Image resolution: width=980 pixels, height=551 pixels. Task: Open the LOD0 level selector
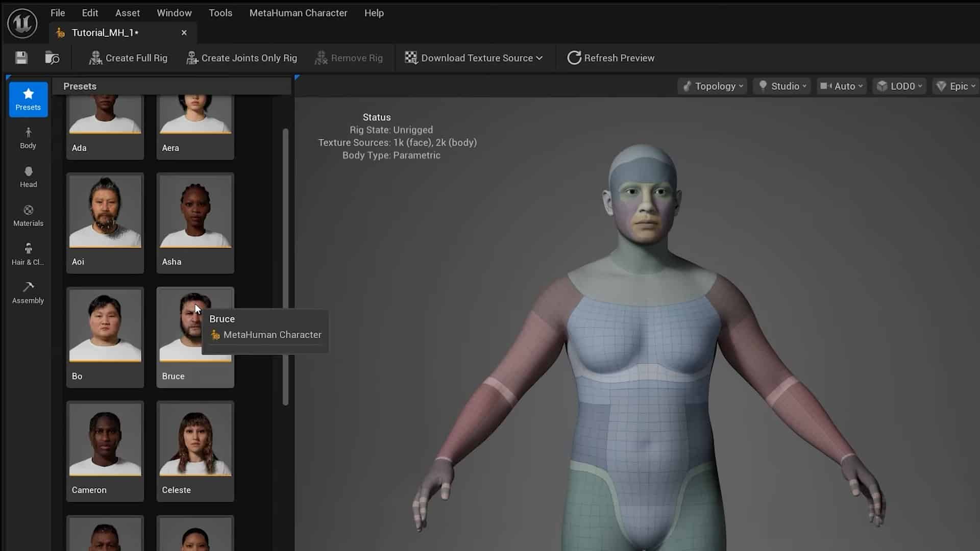click(900, 86)
